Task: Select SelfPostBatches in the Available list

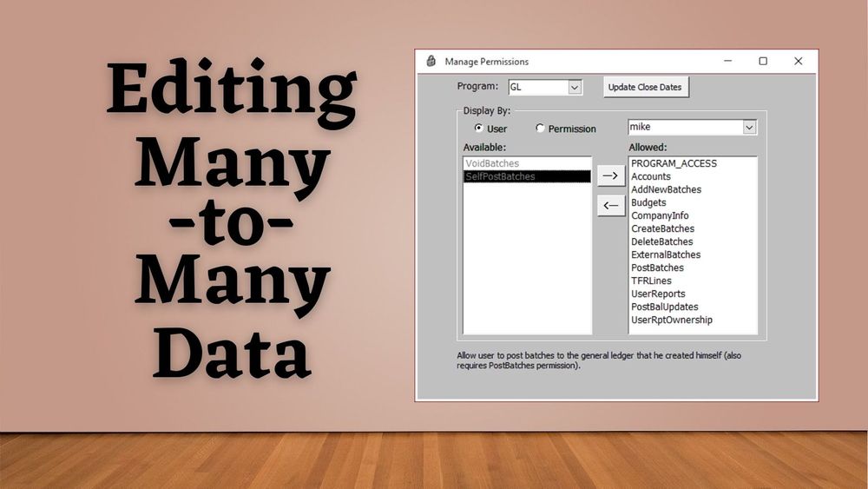Action: [x=500, y=176]
